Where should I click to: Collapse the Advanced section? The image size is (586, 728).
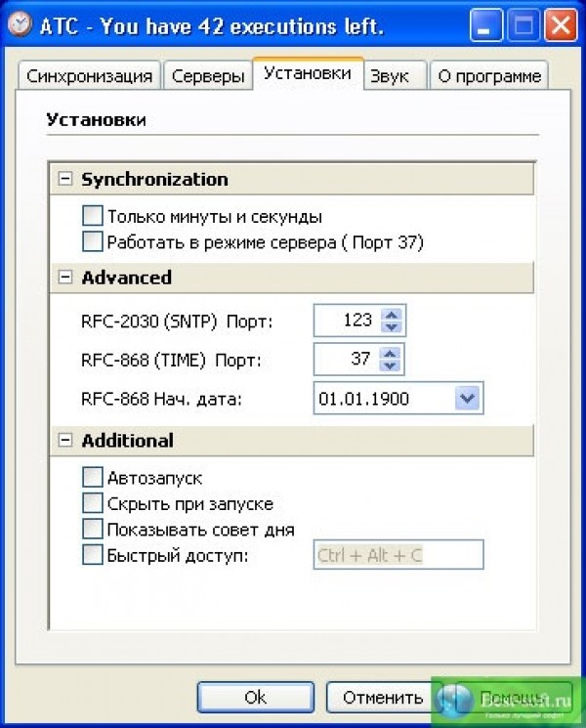click(x=65, y=277)
